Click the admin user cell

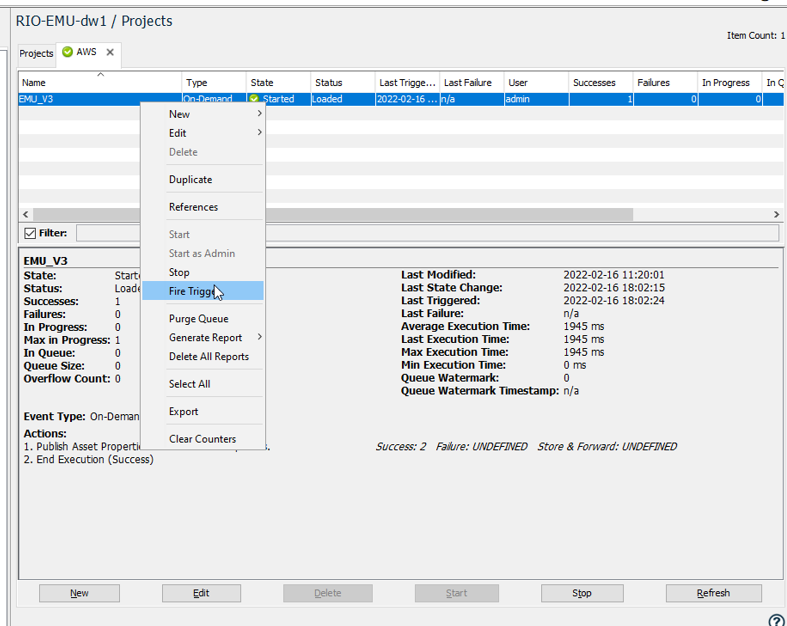pyautogui.click(x=536, y=99)
